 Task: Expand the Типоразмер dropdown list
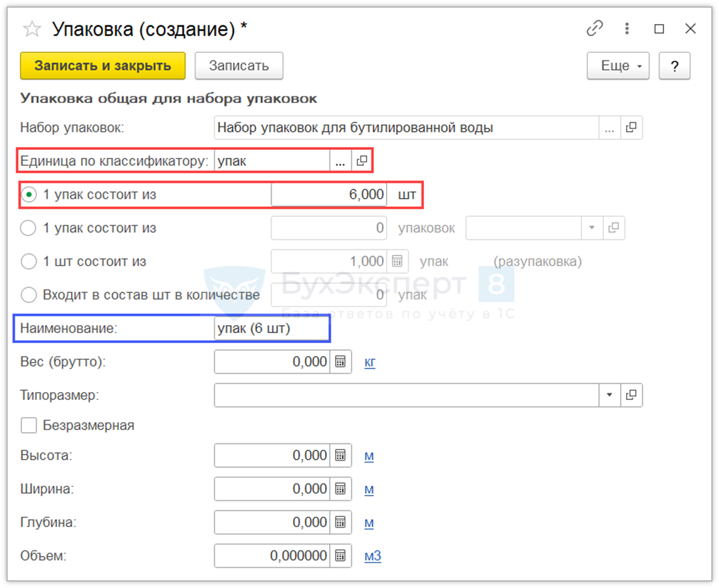coord(609,395)
